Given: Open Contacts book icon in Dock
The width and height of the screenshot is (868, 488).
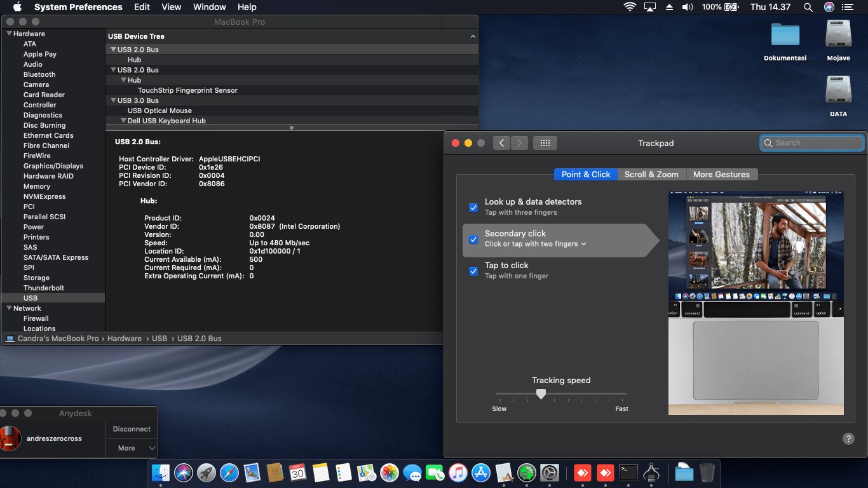Looking at the screenshot, I should click(275, 472).
